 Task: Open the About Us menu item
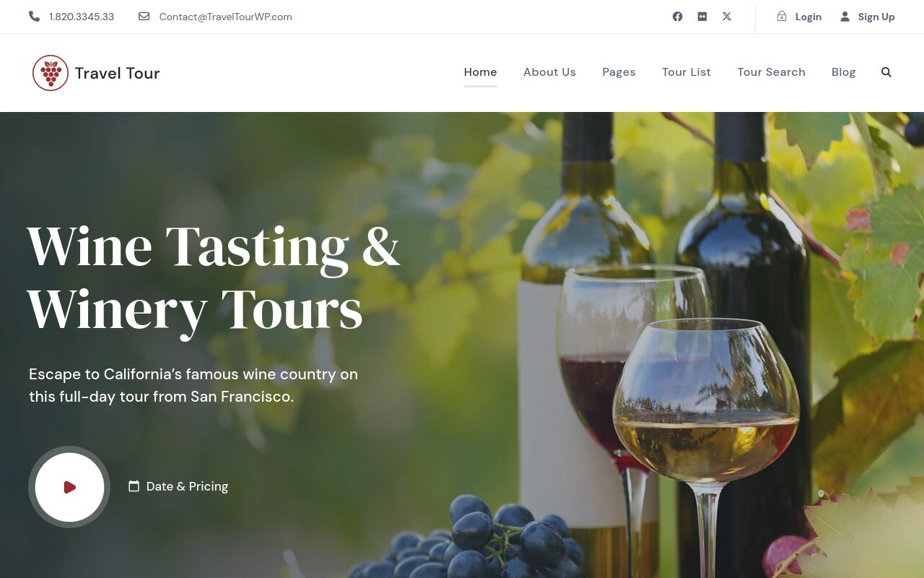[x=549, y=72]
